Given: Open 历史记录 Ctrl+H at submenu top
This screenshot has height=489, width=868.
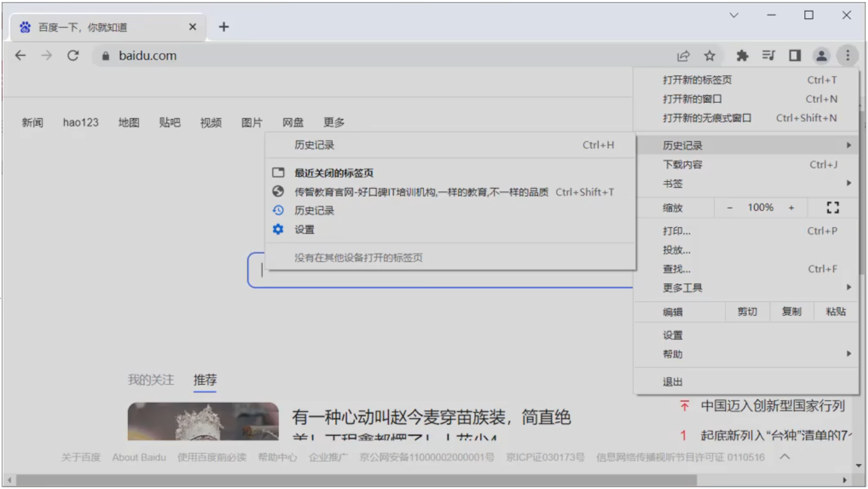Looking at the screenshot, I should coord(450,145).
